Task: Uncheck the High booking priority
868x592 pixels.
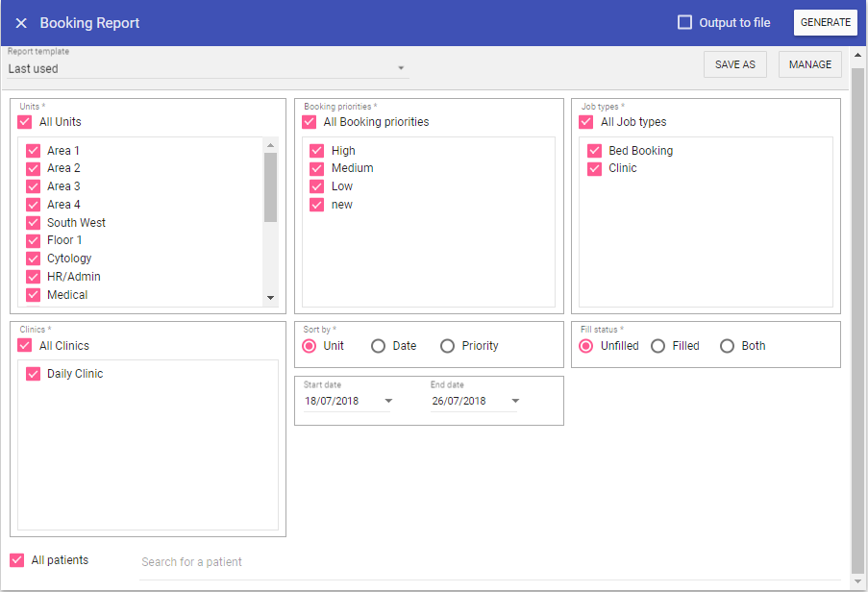Action: point(317,151)
